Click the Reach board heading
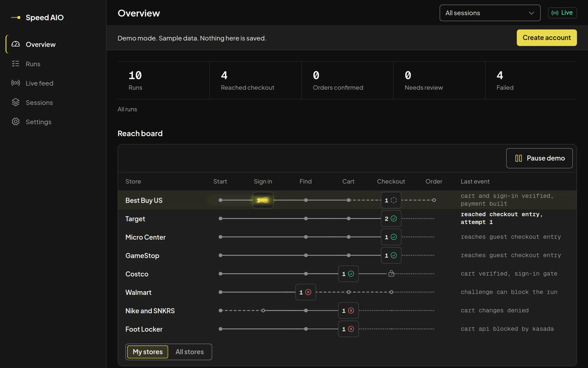 (x=140, y=133)
